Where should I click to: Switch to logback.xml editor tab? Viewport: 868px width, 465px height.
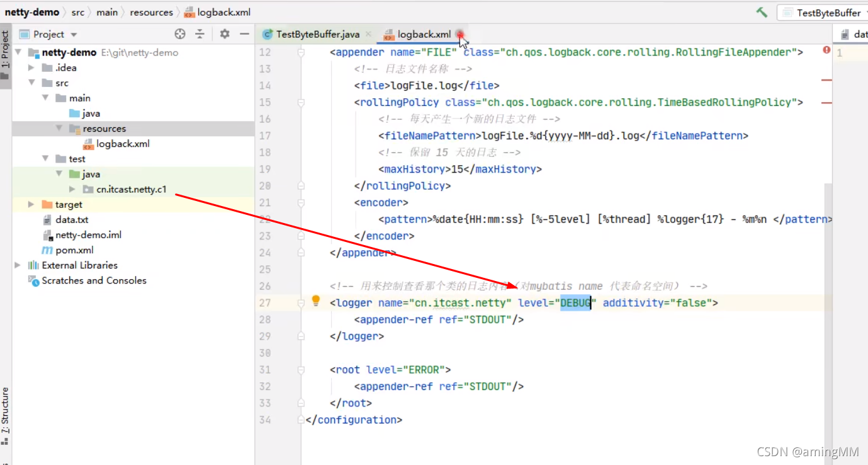point(424,35)
